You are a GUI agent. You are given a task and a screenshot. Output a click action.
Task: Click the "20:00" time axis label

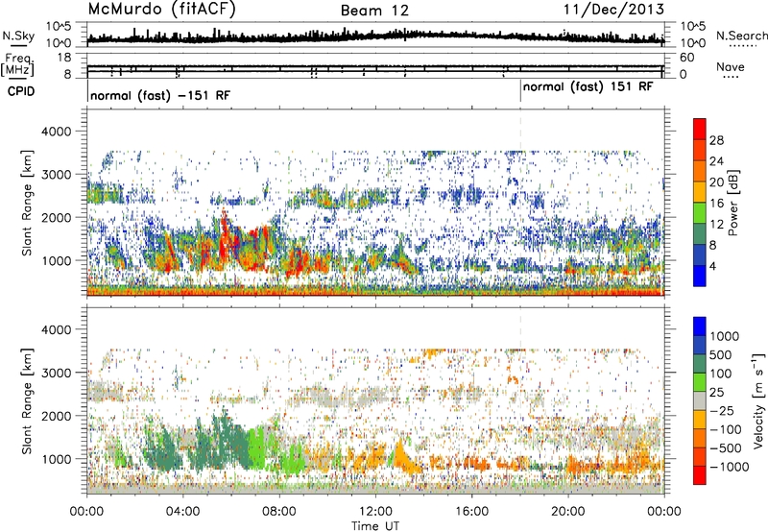568,511
